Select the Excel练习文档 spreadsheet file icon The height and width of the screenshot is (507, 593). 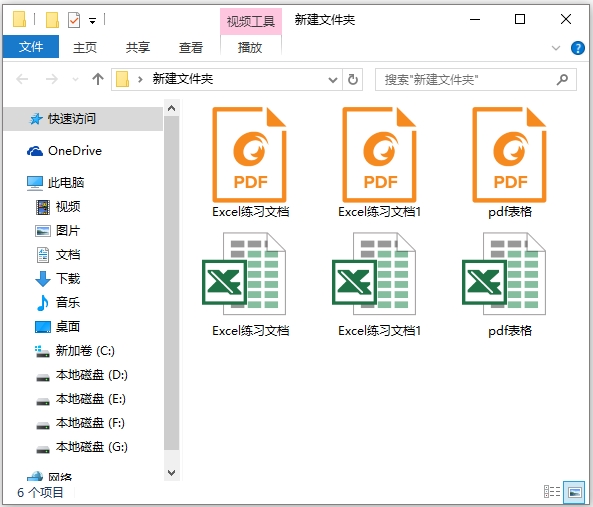pyautogui.click(x=244, y=274)
